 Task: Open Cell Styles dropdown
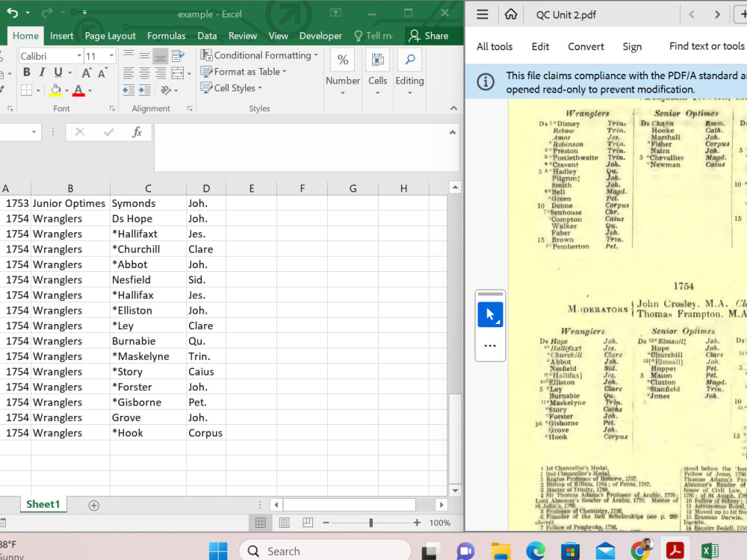click(x=231, y=87)
